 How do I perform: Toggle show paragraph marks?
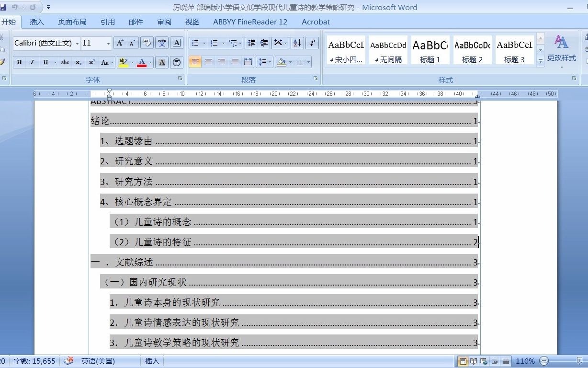[312, 43]
